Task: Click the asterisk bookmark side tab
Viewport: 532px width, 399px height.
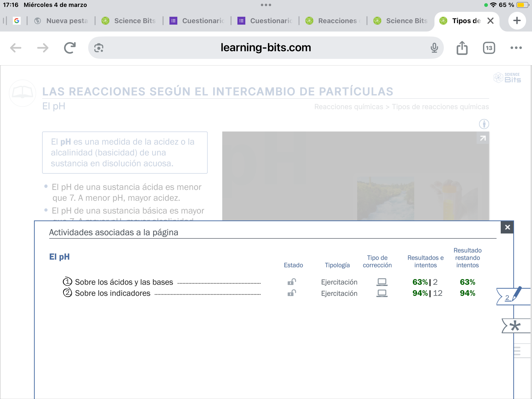Action: pyautogui.click(x=515, y=326)
